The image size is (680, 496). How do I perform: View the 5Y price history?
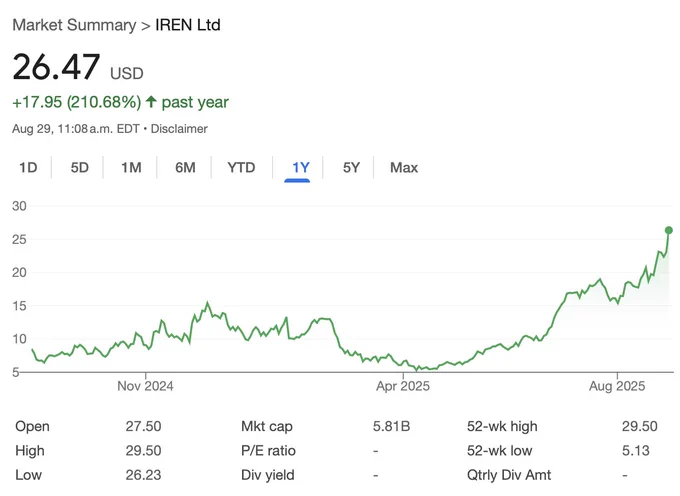351,167
